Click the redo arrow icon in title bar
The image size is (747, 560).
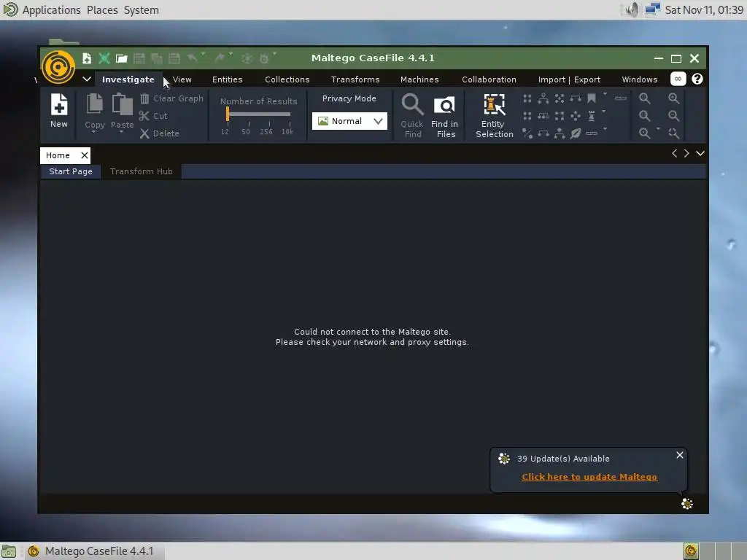point(220,58)
